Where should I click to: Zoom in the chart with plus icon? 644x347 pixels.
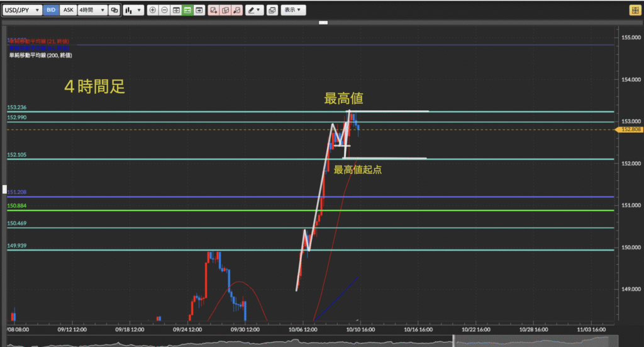[153, 10]
